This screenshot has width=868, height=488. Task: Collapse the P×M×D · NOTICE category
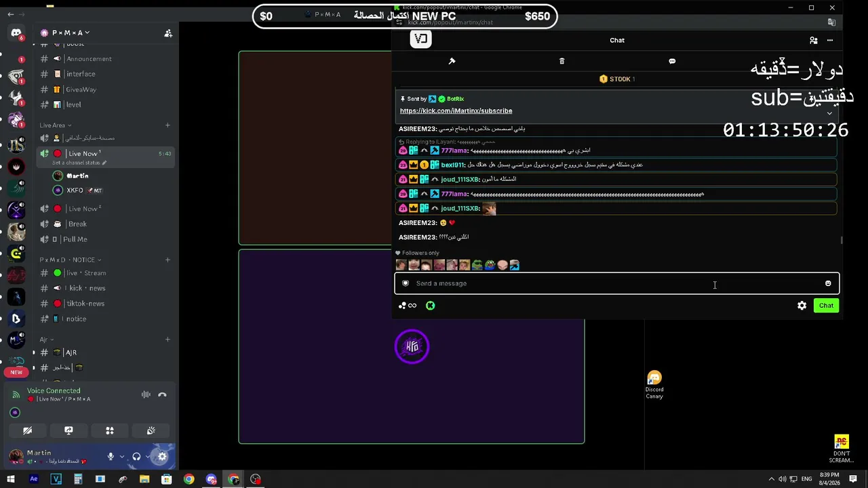[70, 260]
